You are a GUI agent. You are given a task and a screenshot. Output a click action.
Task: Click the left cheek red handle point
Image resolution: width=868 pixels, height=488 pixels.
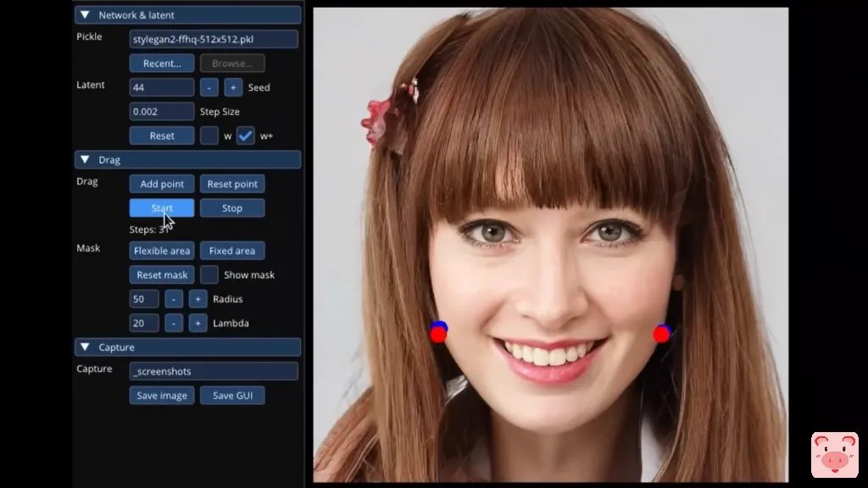tap(438, 335)
